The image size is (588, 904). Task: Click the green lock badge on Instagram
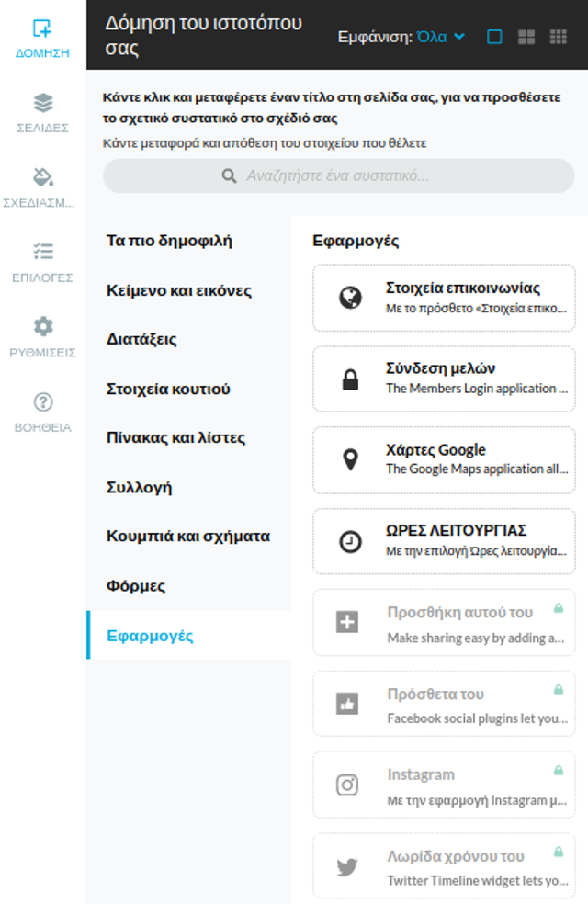coord(559,770)
